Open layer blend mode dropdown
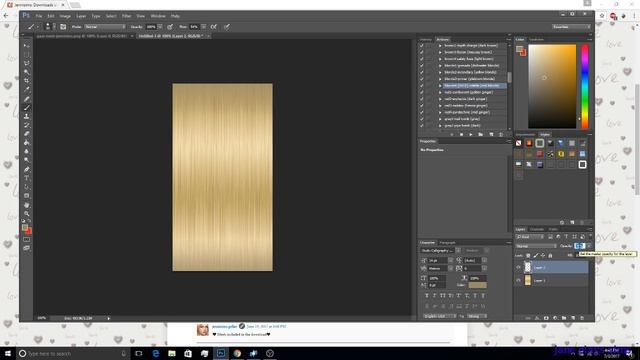 [x=536, y=246]
